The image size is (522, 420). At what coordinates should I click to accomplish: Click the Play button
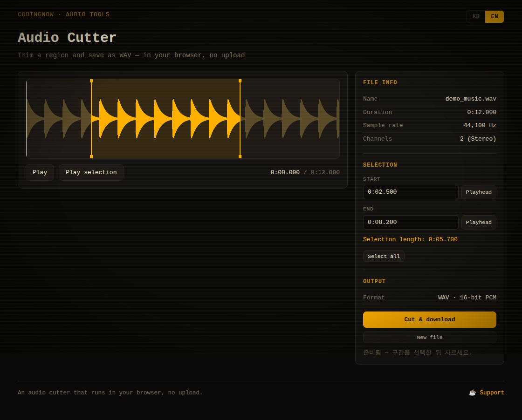(40, 172)
